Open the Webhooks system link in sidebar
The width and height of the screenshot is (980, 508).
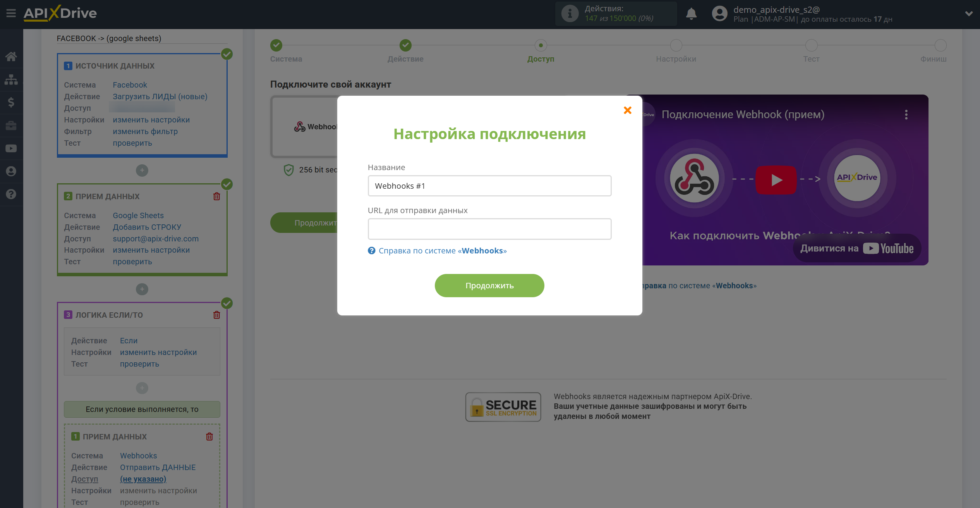tap(138, 456)
